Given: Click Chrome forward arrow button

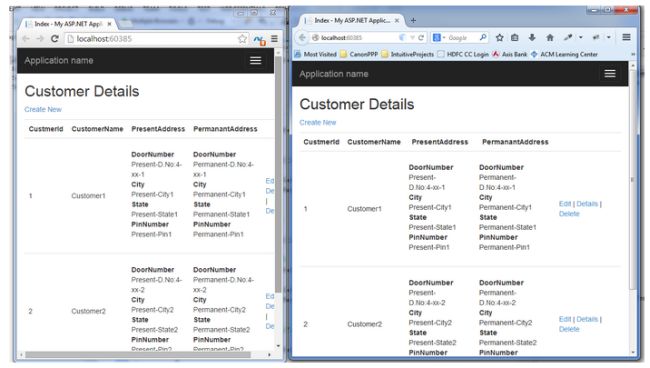Looking at the screenshot, I should pos(40,39).
